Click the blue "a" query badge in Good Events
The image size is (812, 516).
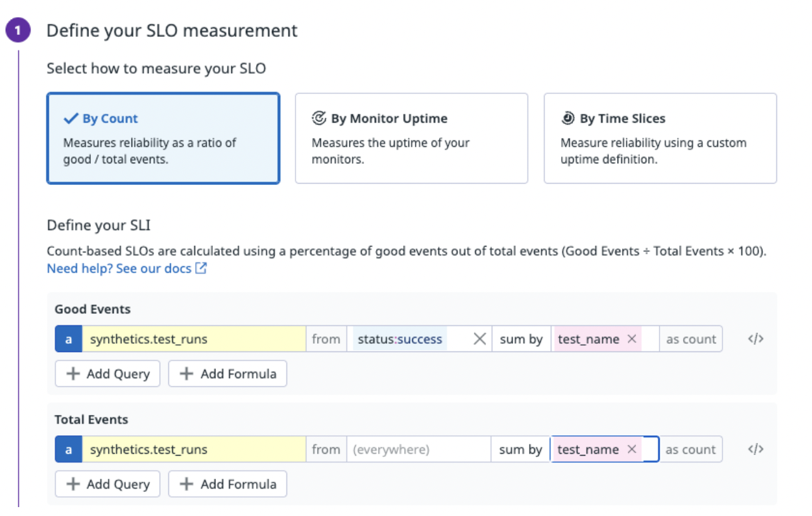(68, 339)
